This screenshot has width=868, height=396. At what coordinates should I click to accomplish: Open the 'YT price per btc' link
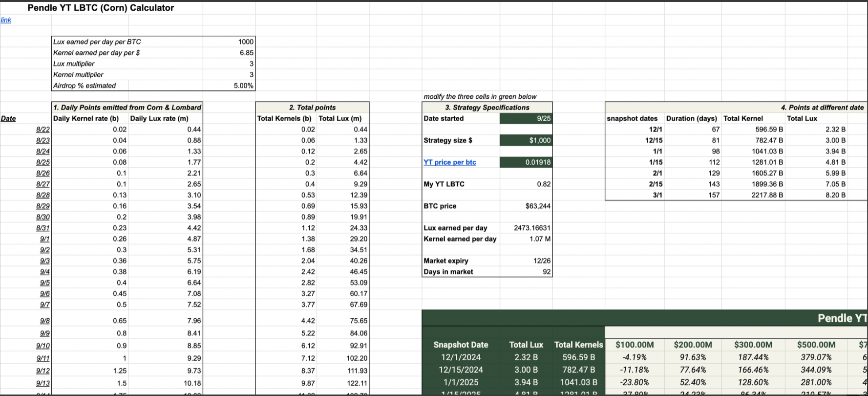(x=450, y=162)
